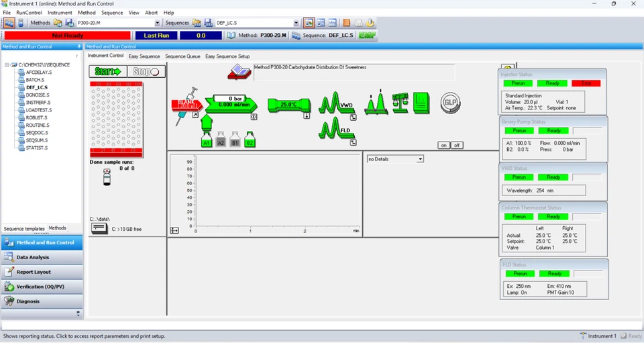Select the Methods tab in navigation pane

(58, 228)
